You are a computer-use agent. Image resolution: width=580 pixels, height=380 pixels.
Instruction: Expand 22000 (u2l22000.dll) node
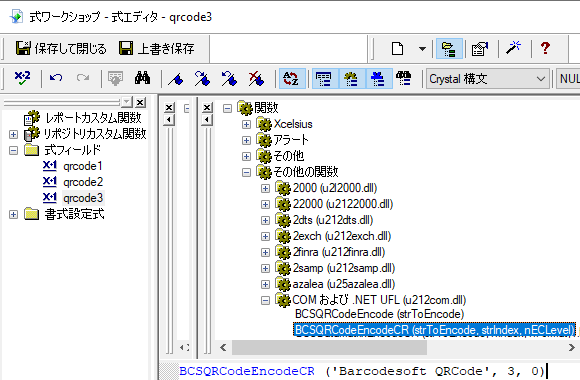[265, 204]
